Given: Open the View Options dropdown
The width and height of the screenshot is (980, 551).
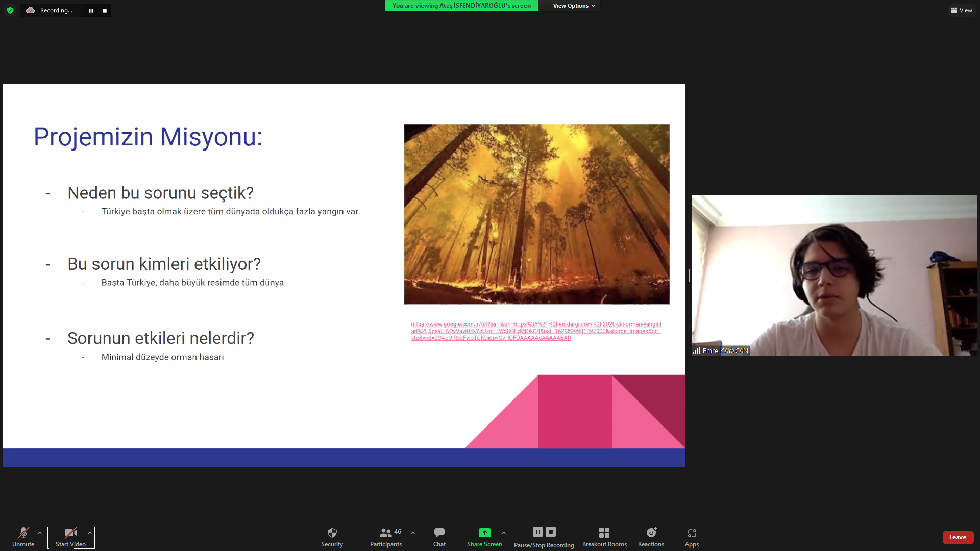Looking at the screenshot, I should point(574,6).
